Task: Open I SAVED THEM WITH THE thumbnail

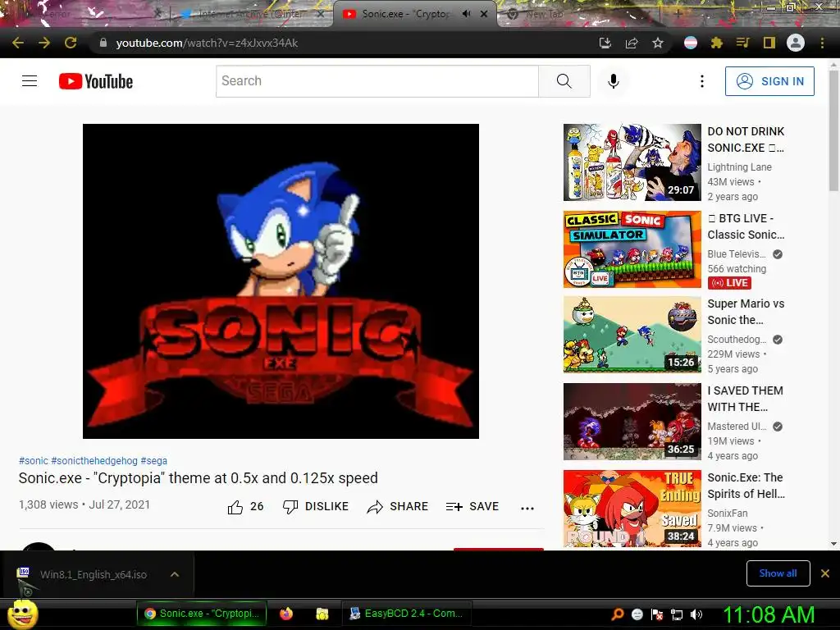Action: click(632, 422)
